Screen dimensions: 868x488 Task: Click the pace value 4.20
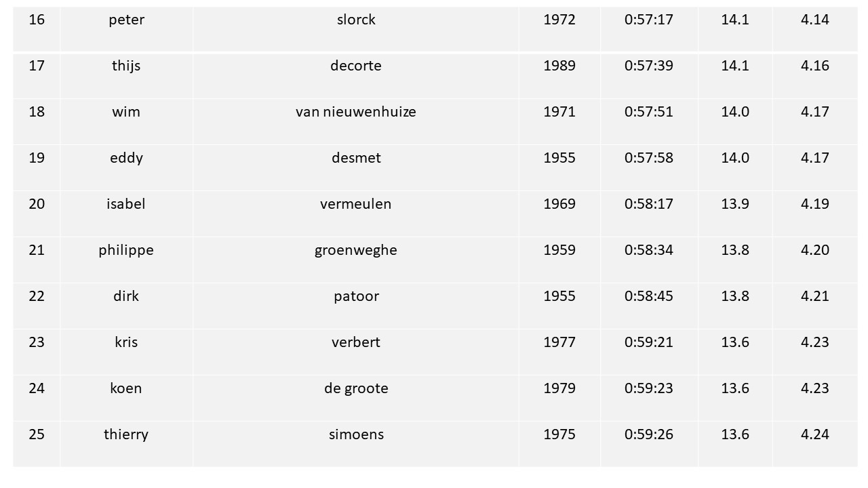(x=815, y=250)
